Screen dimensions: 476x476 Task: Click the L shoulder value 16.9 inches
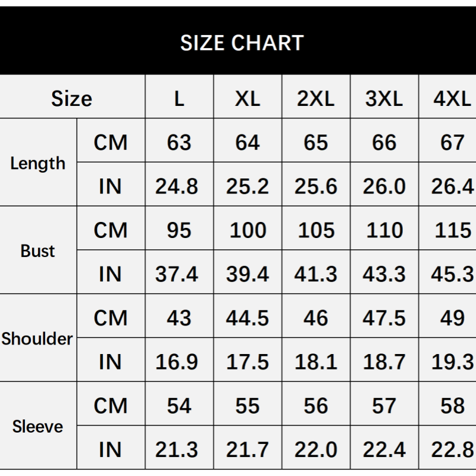tap(177, 362)
